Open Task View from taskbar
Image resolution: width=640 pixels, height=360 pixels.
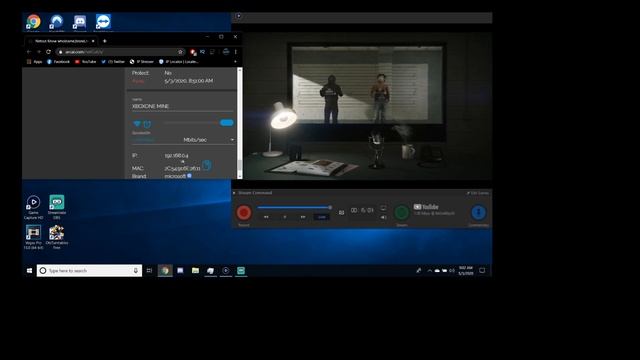149,271
